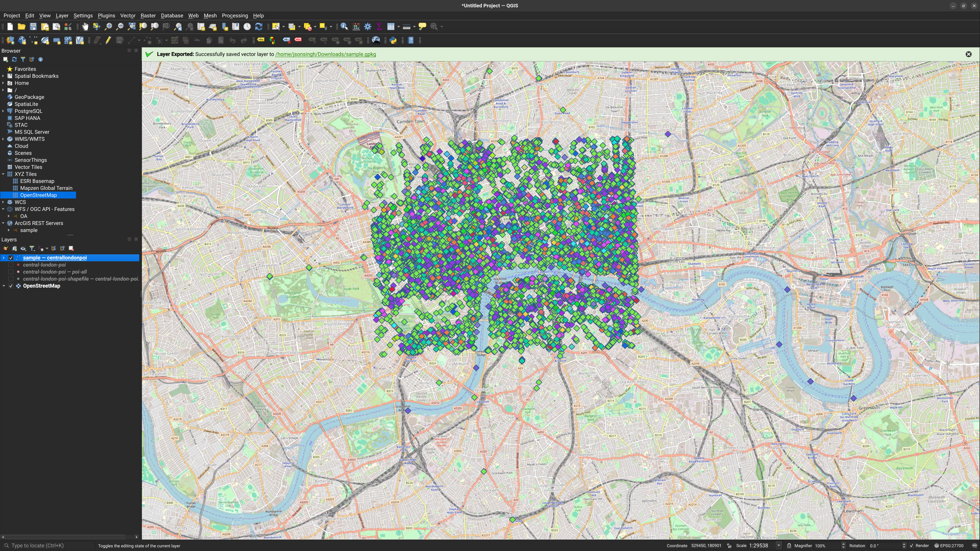The image size is (980, 551).
Task: Hide the OpenStreetMap layer
Action: [11, 286]
